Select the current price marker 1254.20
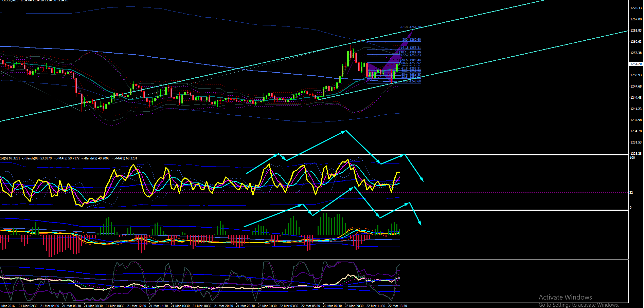 636,64
